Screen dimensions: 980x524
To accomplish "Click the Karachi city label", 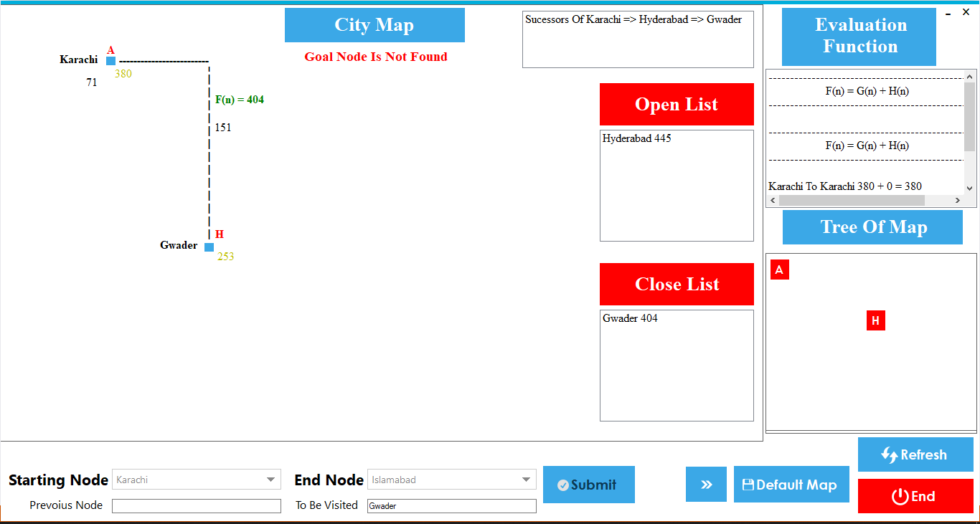I will [79, 59].
